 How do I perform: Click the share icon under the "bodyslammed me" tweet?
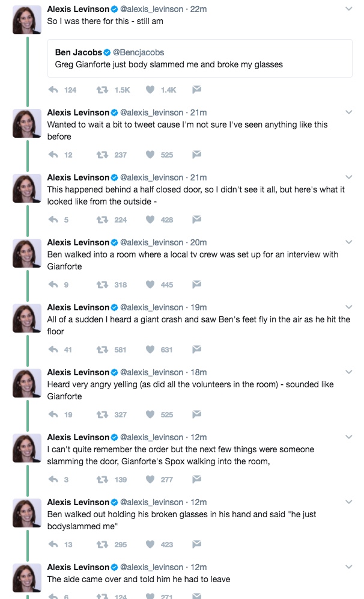pos(197,544)
